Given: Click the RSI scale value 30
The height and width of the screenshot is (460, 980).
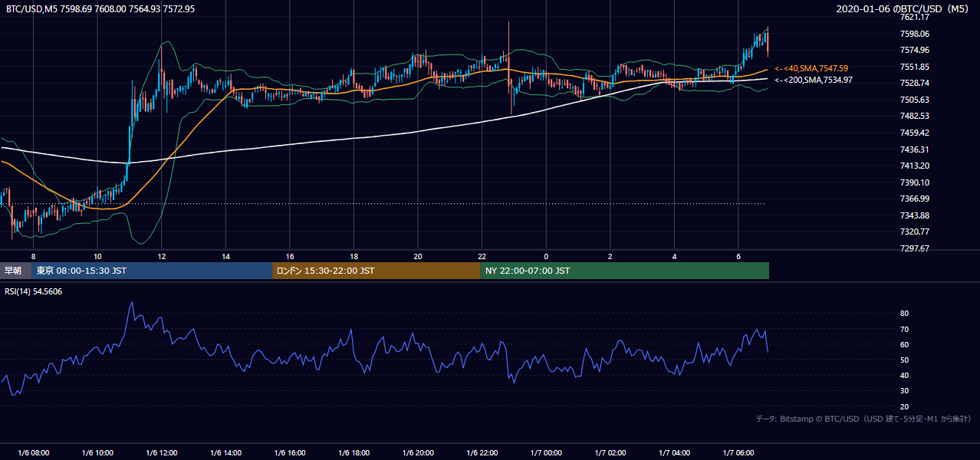Looking at the screenshot, I should coord(904,391).
